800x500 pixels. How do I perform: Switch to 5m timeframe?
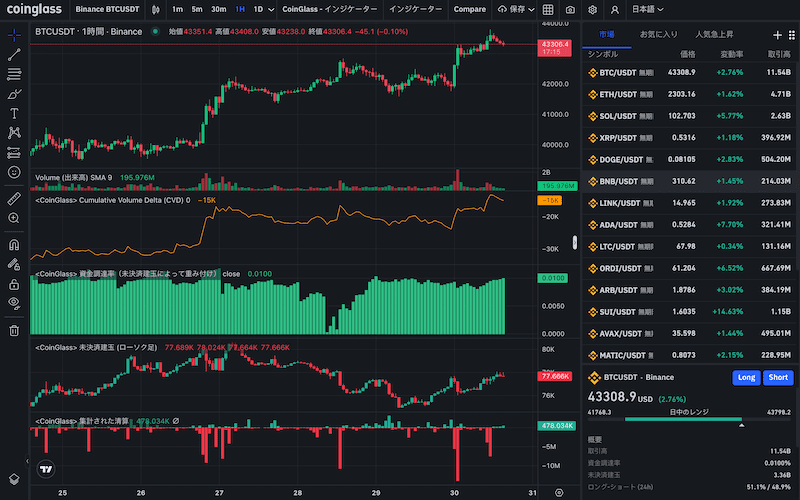coord(197,9)
